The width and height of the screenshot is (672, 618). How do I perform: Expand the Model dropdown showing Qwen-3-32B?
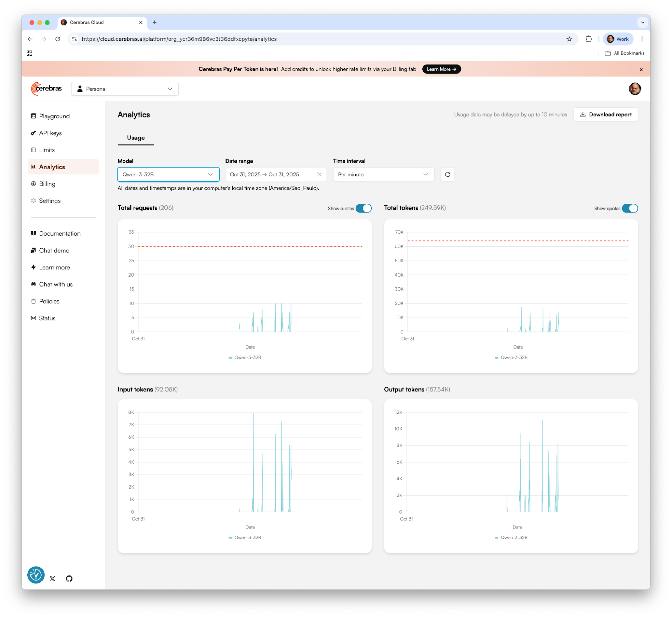pos(168,174)
